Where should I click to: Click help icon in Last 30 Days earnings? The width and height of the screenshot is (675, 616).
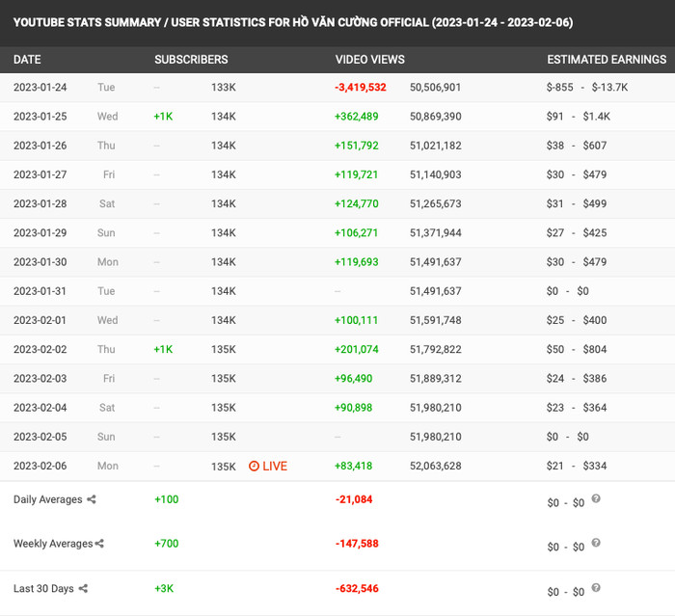coord(596,588)
